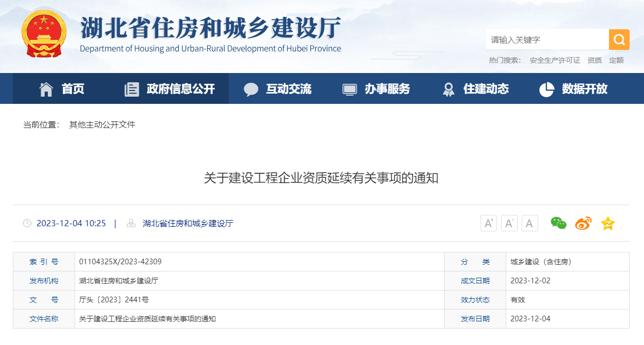Open the 互动交流 menu item
The width and height of the screenshot is (644, 345).
[289, 89]
